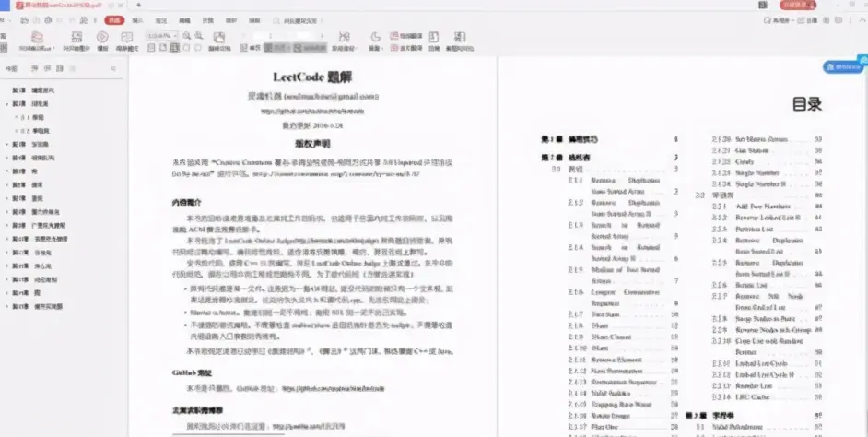
Task: Expand the 2.1 数组 bookmark node
Action: click(16, 117)
